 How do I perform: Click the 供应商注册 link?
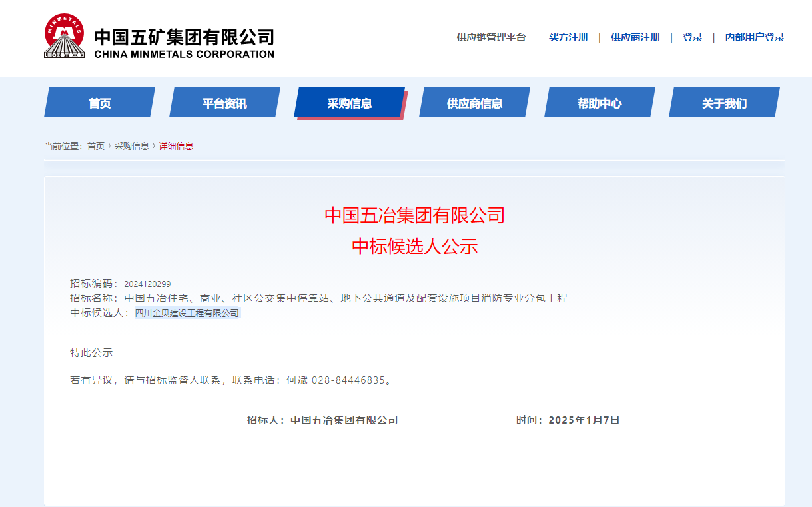(635, 37)
